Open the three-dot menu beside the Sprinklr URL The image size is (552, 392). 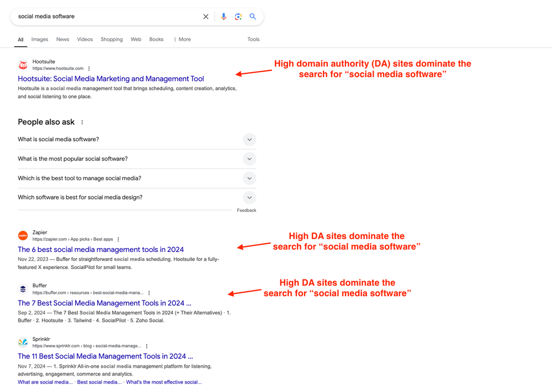click(147, 346)
